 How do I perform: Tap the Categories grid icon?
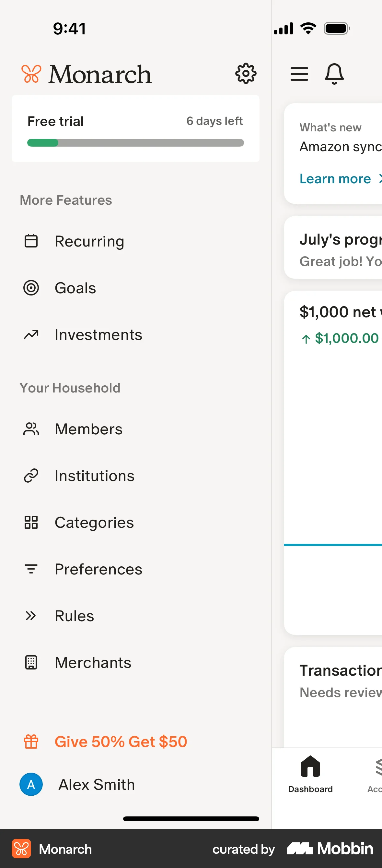click(x=31, y=522)
